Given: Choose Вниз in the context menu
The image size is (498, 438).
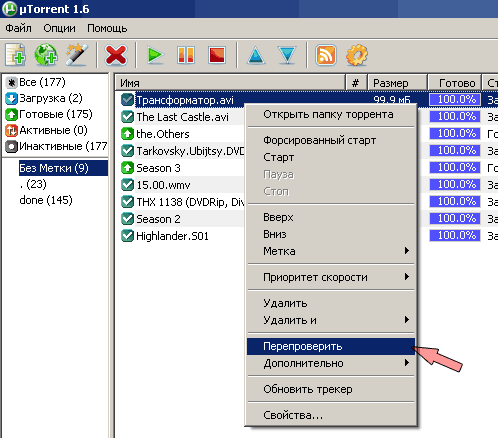Looking at the screenshot, I should 332,234.
